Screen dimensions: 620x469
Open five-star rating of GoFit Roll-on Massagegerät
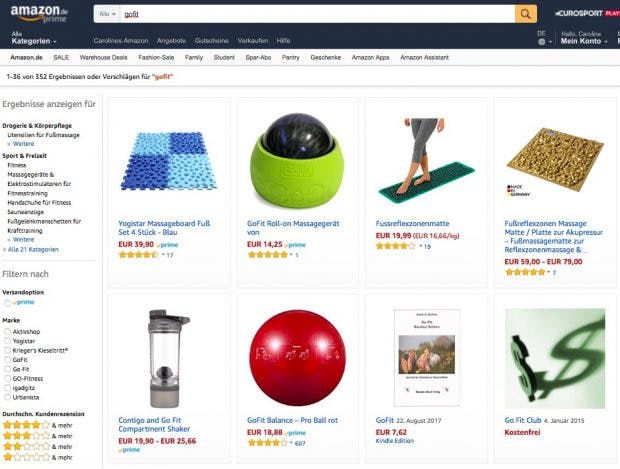(x=268, y=255)
